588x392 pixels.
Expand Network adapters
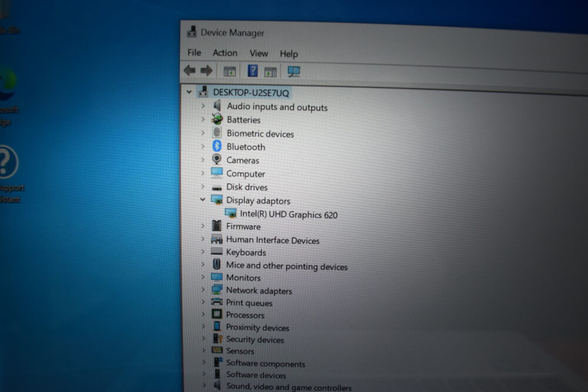coord(203,289)
